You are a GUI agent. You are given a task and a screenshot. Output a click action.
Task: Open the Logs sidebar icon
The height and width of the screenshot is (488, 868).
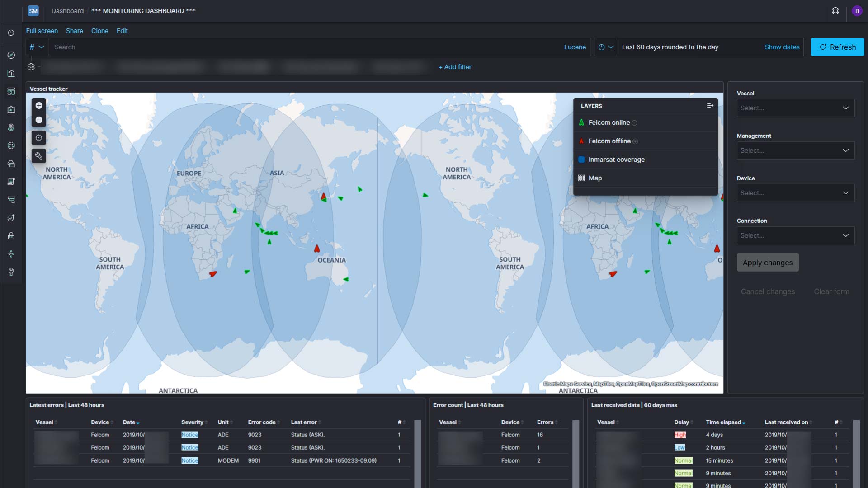pyautogui.click(x=11, y=182)
